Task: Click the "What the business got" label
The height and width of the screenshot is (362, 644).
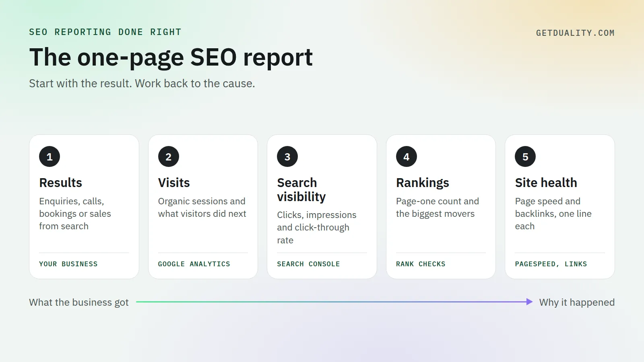Action: pyautogui.click(x=79, y=302)
